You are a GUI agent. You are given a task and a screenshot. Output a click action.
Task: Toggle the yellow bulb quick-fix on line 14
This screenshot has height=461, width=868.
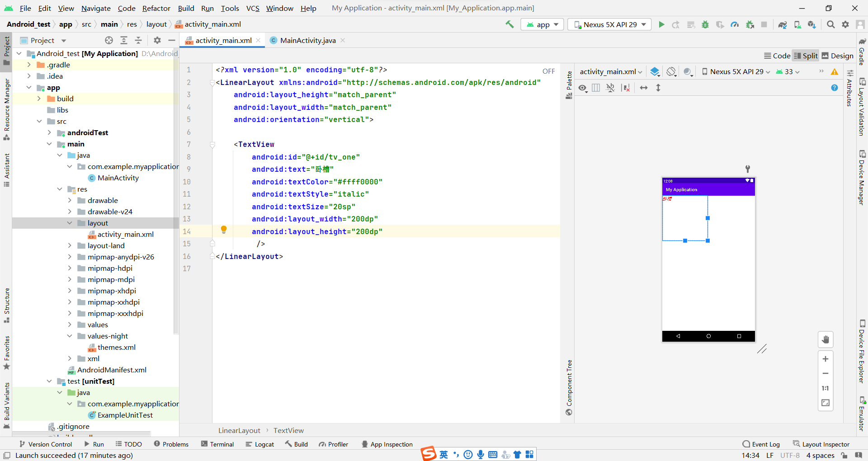coord(224,230)
